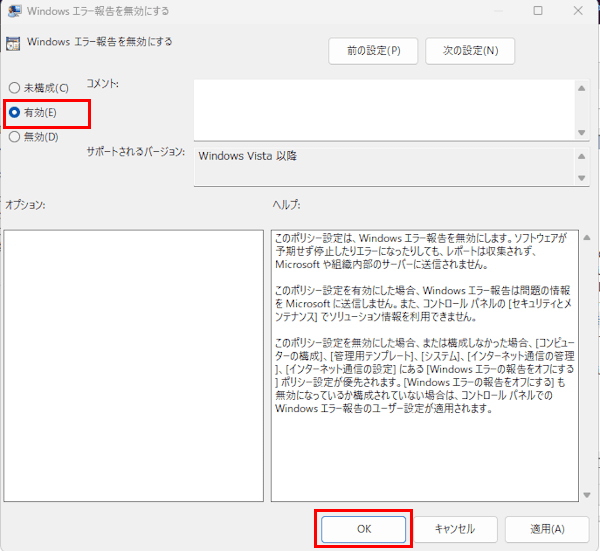
Task: Click the title bar application icon
Action: (x=14, y=11)
